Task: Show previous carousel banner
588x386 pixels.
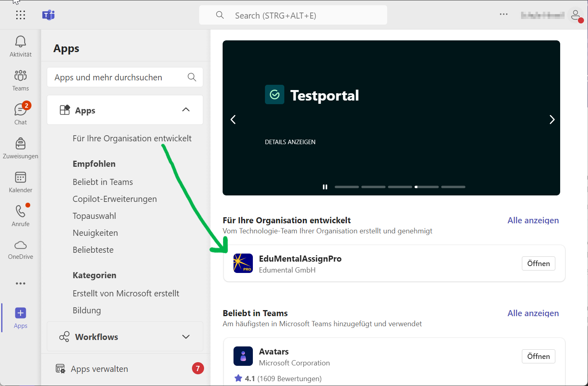Action: coord(233,120)
